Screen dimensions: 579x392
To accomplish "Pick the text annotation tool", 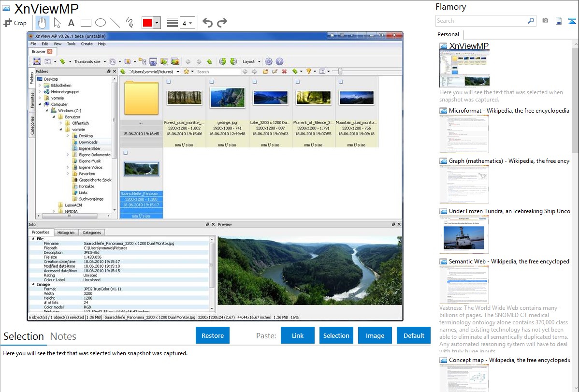I will 71,23.
